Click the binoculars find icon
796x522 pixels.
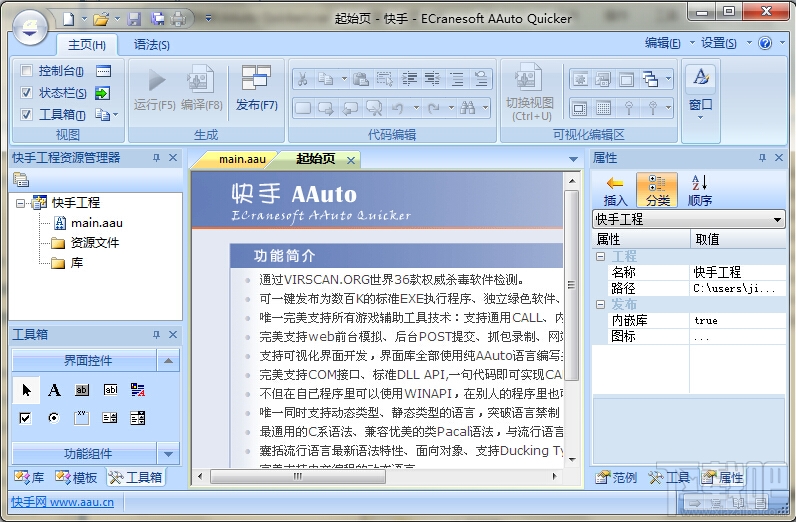[x=467, y=108]
